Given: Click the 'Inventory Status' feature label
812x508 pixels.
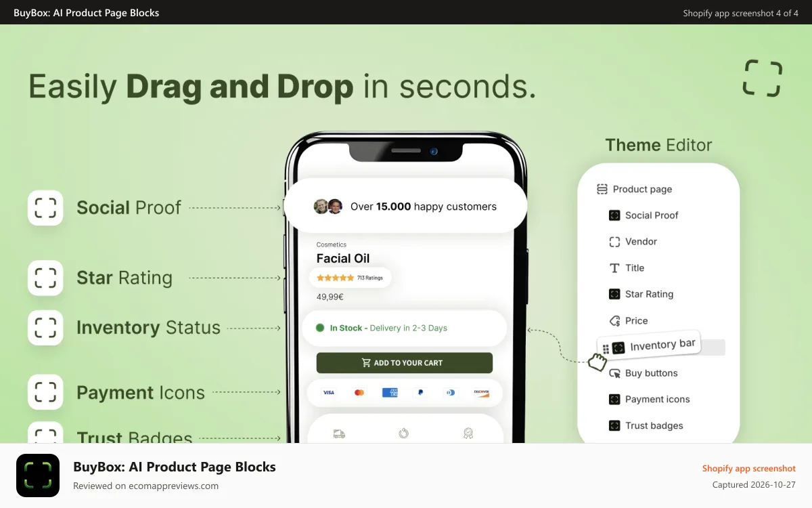Looking at the screenshot, I should (x=148, y=327).
